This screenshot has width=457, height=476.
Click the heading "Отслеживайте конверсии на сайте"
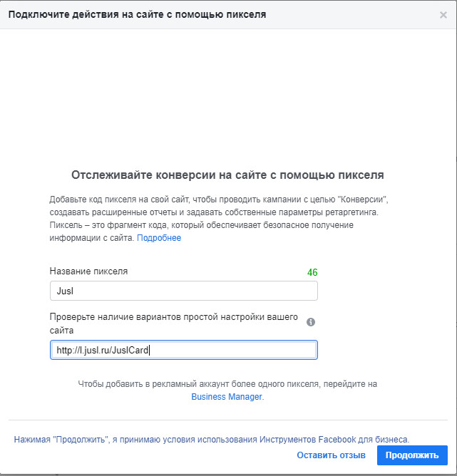[x=227, y=174]
